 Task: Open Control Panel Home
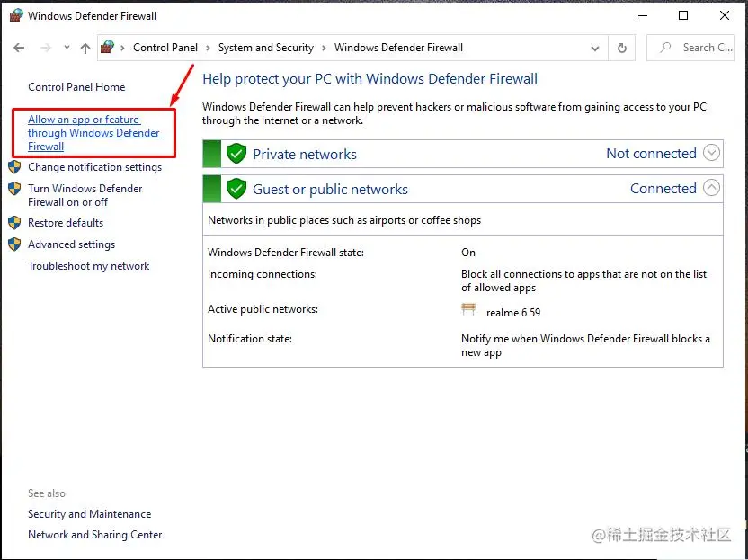click(x=76, y=87)
